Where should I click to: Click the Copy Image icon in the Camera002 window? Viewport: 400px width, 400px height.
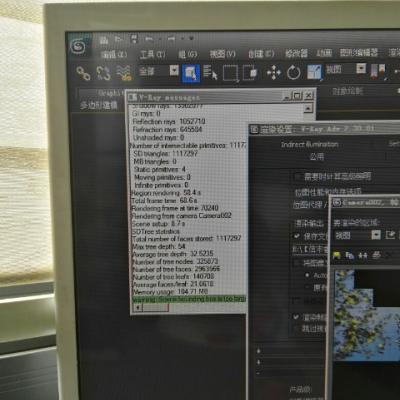point(349,256)
